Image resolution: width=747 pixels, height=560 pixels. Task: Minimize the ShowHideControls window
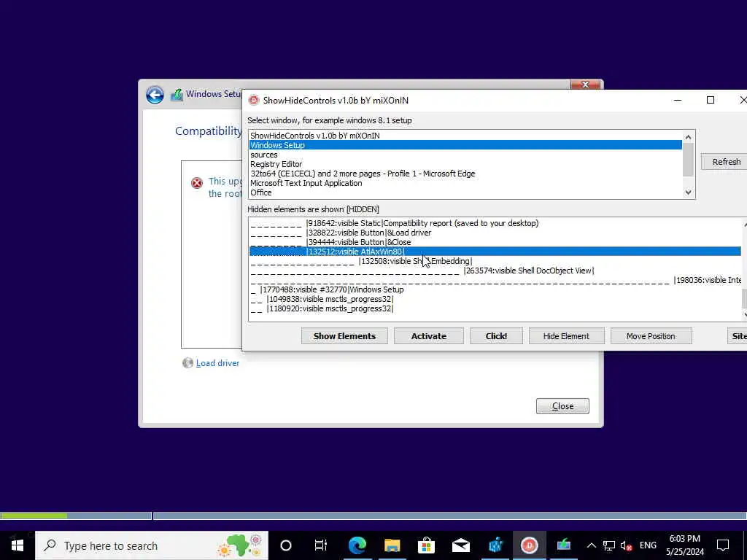click(678, 100)
